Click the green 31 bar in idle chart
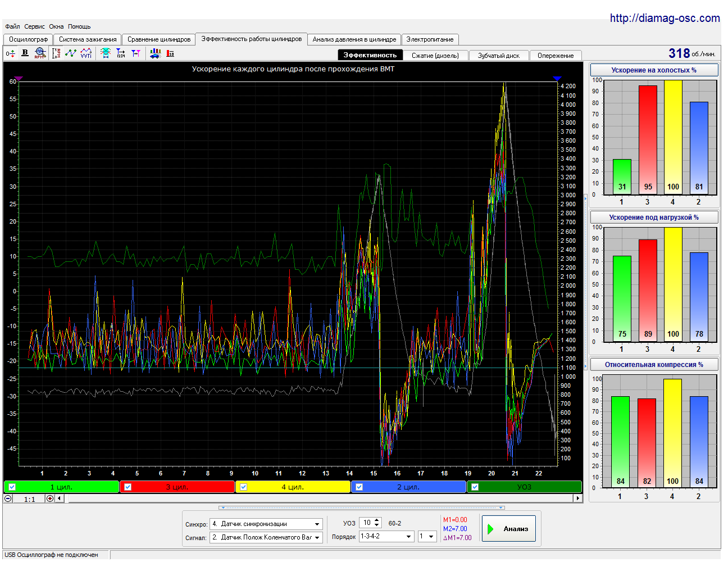The image size is (728, 562). [x=622, y=177]
